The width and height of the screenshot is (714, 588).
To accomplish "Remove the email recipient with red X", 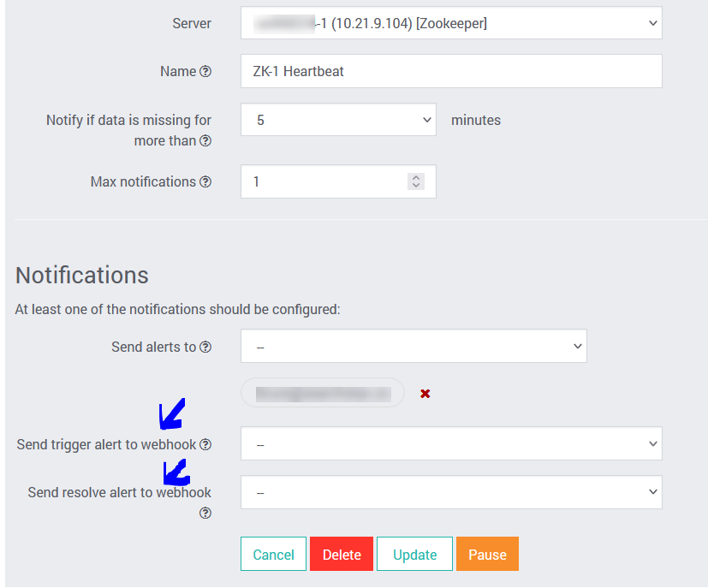I will point(425,394).
